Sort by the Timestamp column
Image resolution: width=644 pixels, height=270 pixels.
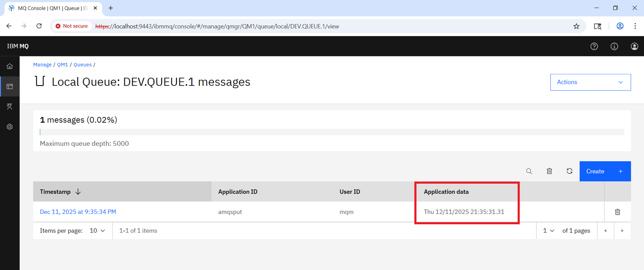pyautogui.click(x=122, y=192)
